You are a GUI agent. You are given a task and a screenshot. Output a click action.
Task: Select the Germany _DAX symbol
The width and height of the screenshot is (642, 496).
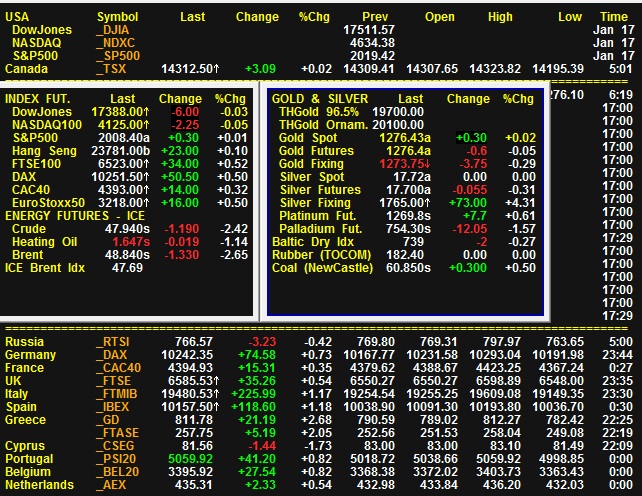111,355
